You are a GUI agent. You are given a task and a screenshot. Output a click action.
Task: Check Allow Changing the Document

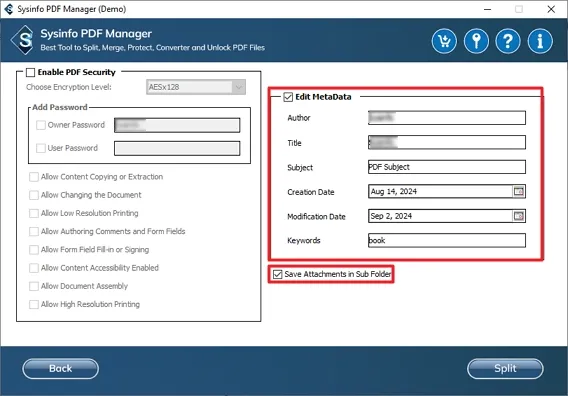point(34,195)
